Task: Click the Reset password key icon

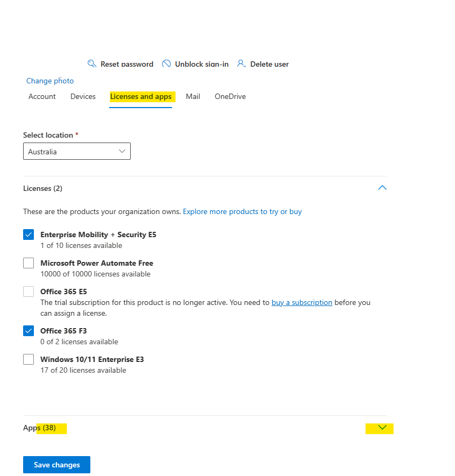Action: pos(92,63)
